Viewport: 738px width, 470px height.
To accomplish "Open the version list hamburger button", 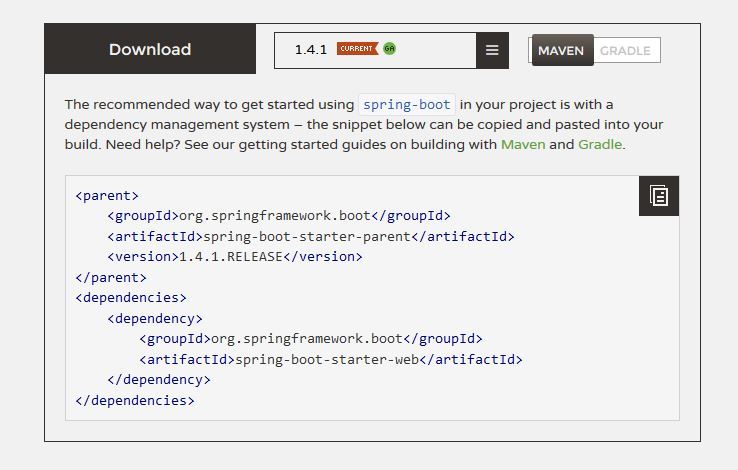I will tap(492, 50).
